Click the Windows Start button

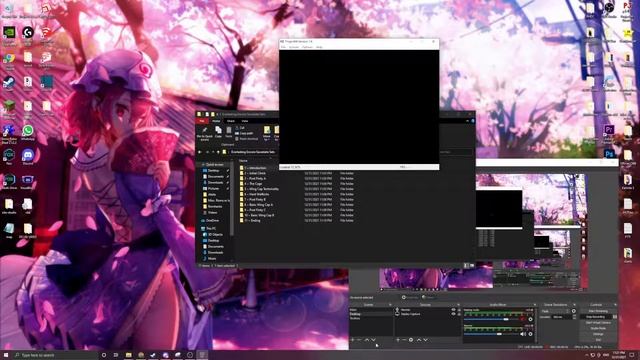pyautogui.click(x=6, y=355)
